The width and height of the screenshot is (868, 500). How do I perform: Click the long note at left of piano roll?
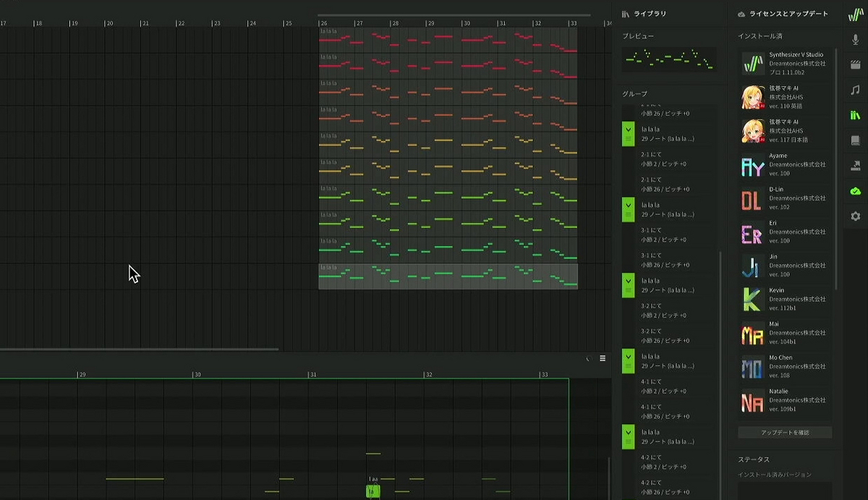pos(135,479)
